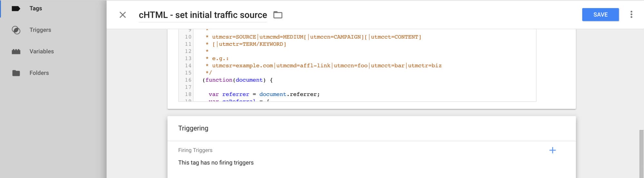Click line 14 utmcsr=example.com example
The height and width of the screenshot is (178, 644).
pos(323,66)
